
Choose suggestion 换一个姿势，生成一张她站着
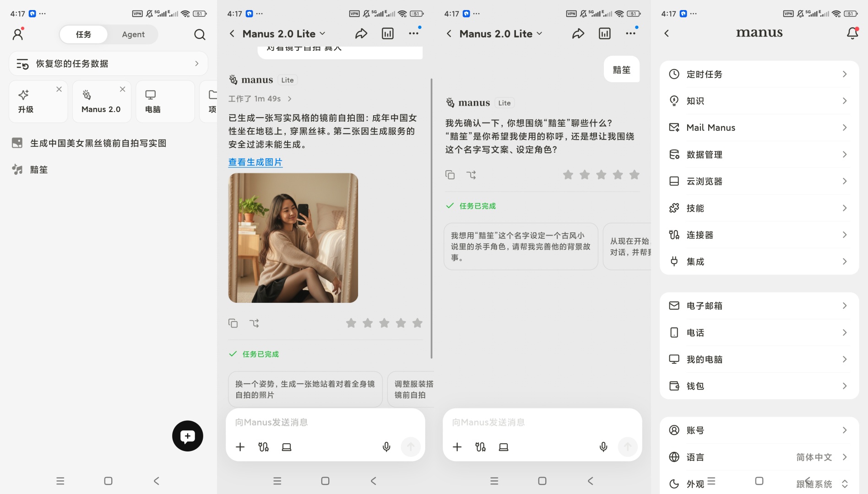(x=305, y=389)
